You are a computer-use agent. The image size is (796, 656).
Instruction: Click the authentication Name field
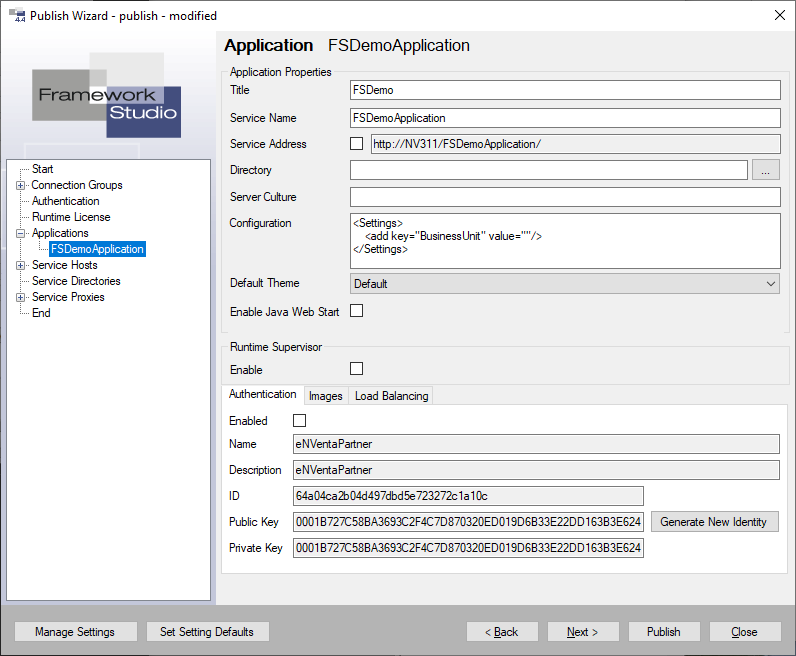point(536,444)
